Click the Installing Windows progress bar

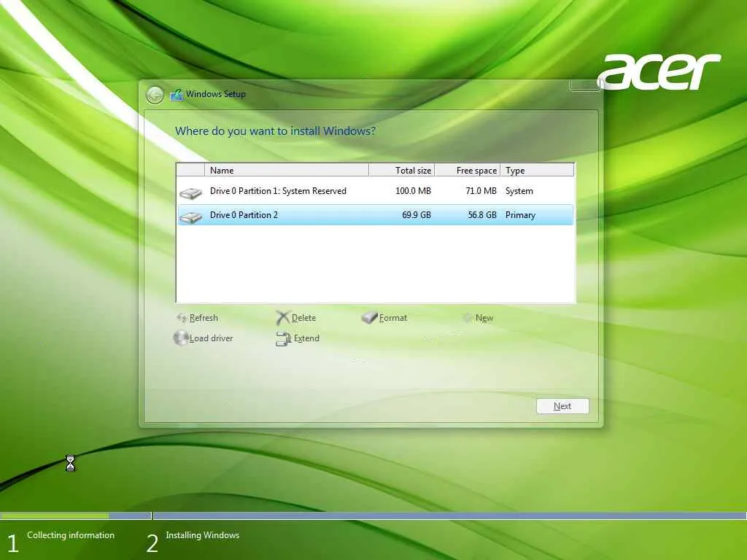pyautogui.click(x=449, y=516)
